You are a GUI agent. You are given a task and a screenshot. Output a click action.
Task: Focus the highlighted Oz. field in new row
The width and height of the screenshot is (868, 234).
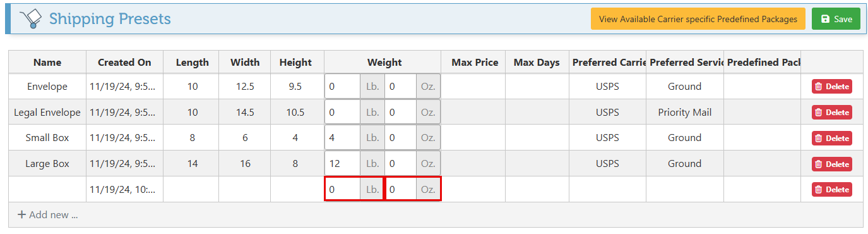(x=401, y=189)
